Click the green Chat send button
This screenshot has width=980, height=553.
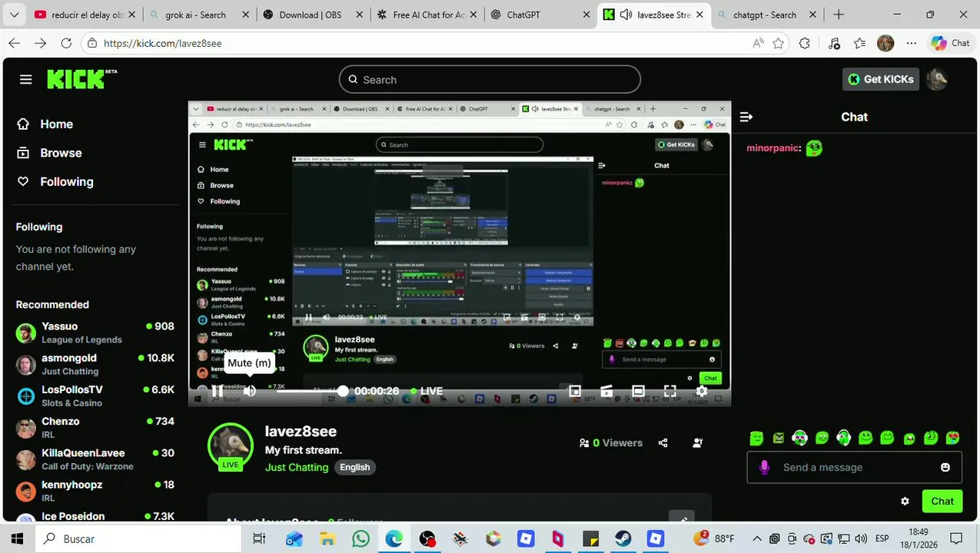[942, 501]
